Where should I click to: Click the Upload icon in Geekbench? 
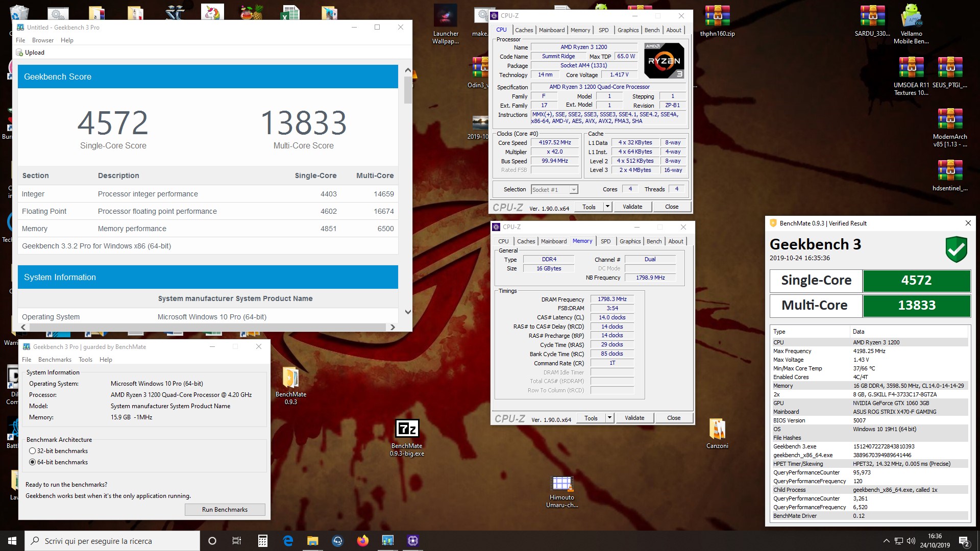coord(19,53)
